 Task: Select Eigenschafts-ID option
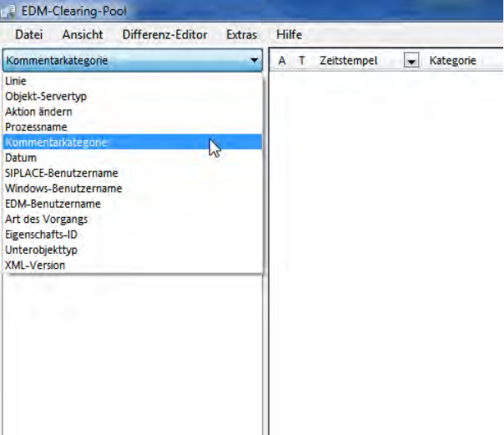[133, 235]
